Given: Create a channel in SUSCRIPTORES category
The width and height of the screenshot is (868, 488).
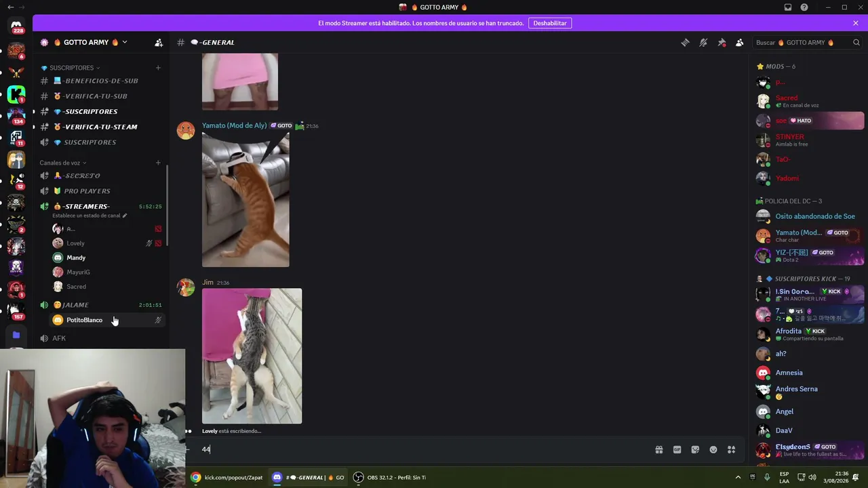Looking at the screenshot, I should tap(158, 68).
